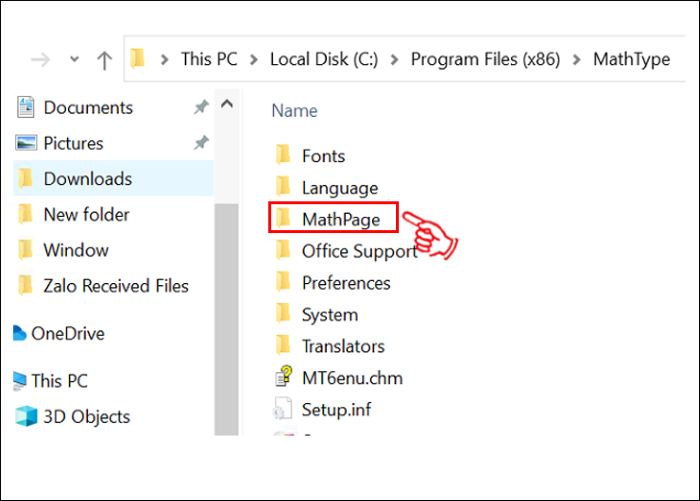Sort by the Name column header
The image size is (700, 501).
pyautogui.click(x=295, y=111)
